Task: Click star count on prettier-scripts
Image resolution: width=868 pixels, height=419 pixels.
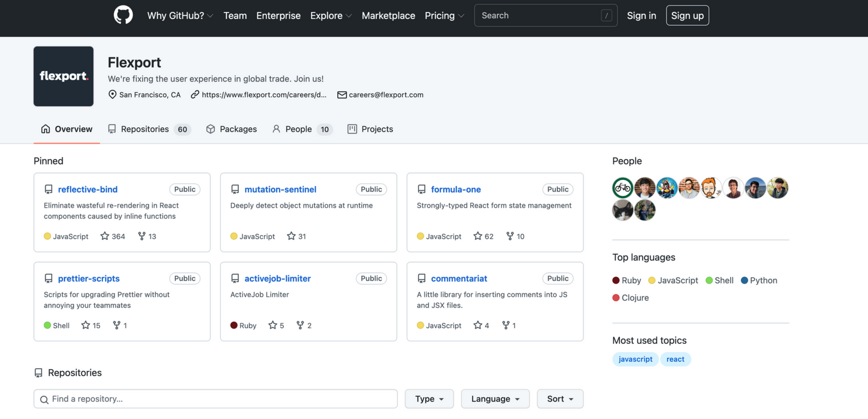Action: coord(91,325)
